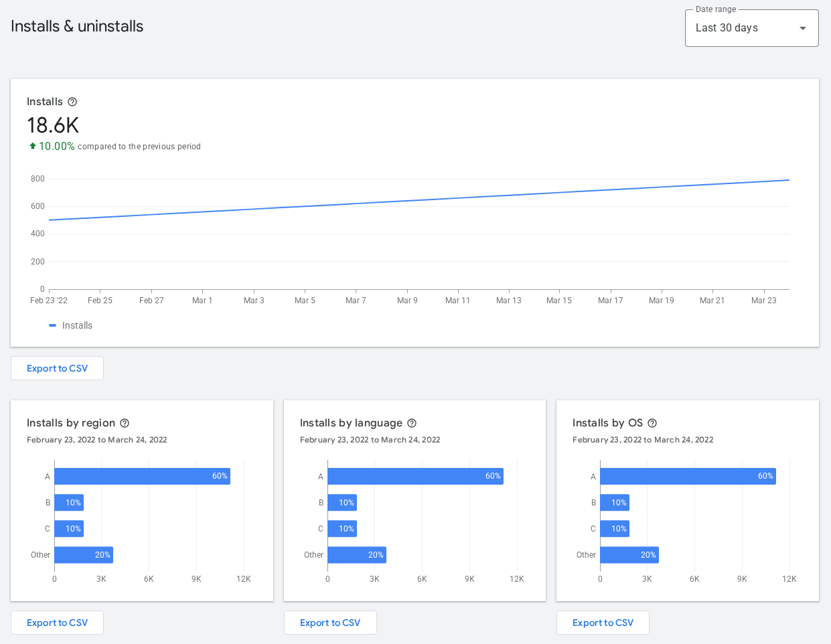The image size is (831, 644).
Task: Open the Date range dropdown
Action: coord(751,28)
